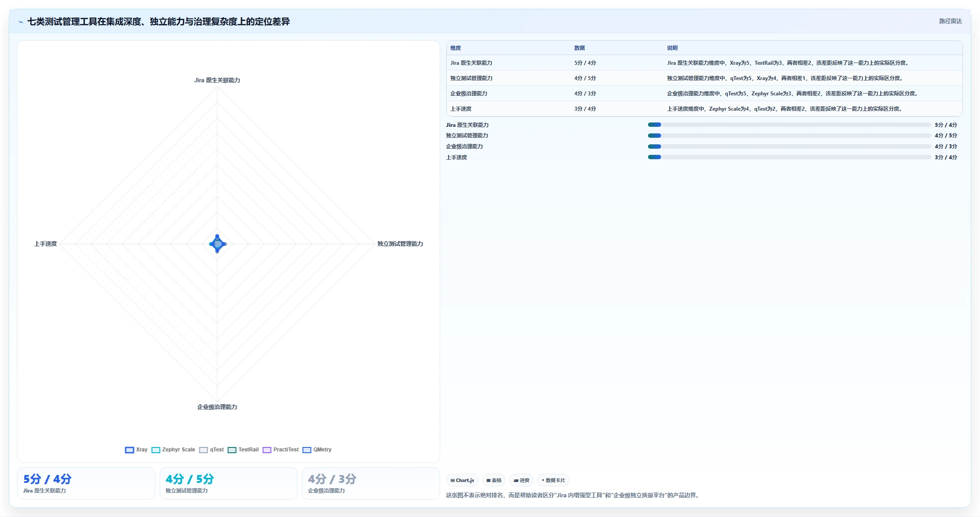Click the 上手速度 progress bar
The image size is (980, 517).
[x=789, y=157]
